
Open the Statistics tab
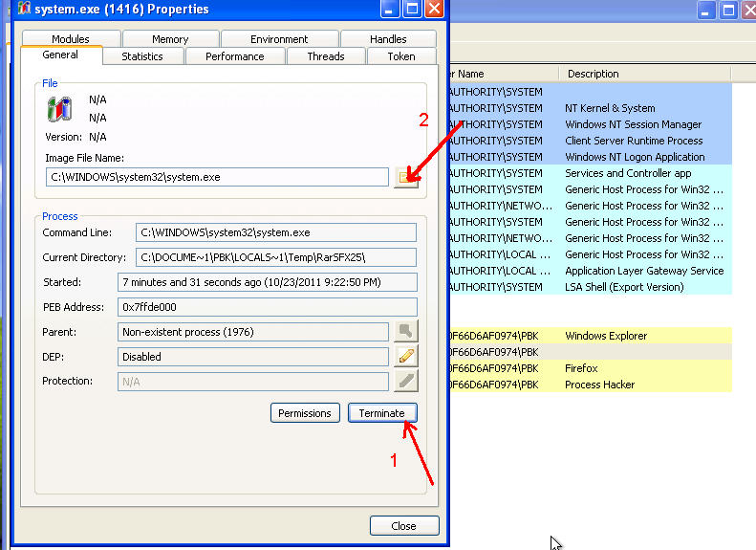[142, 56]
